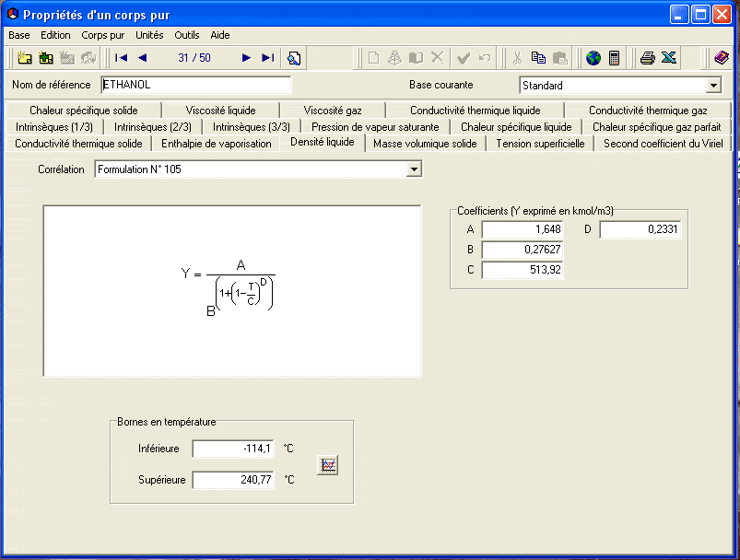
Task: Click the correlation formula display
Action: point(232,291)
